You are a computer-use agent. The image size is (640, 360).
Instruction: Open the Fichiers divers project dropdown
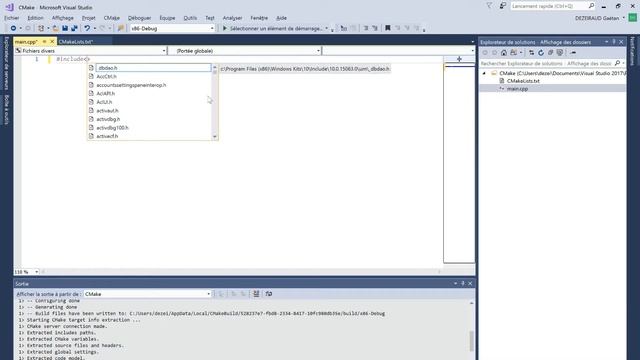(x=90, y=51)
